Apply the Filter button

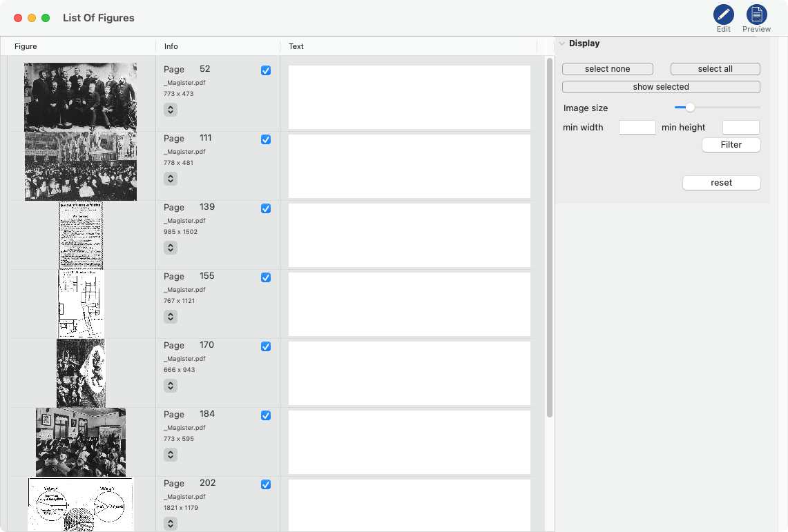tap(731, 145)
